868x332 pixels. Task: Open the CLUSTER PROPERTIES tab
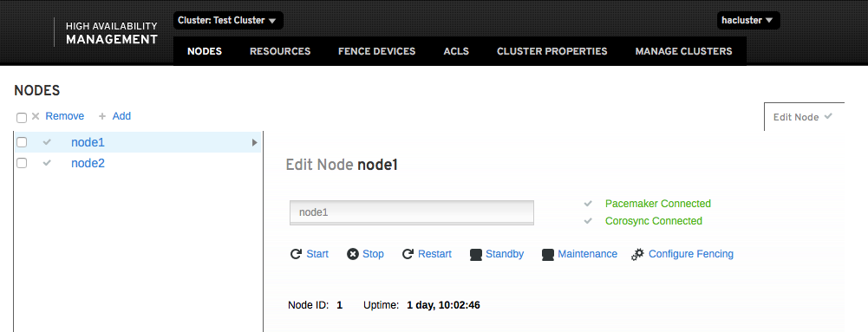(551, 51)
